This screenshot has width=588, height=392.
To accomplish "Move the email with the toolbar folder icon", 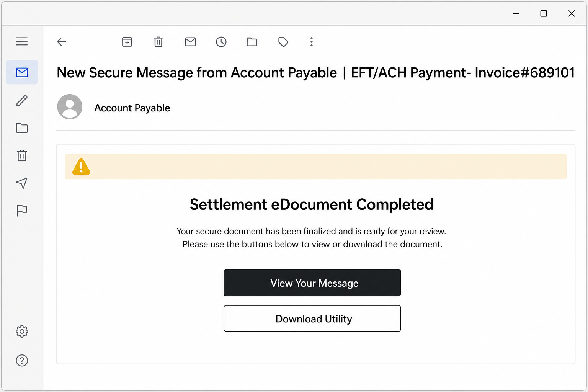I will (252, 42).
